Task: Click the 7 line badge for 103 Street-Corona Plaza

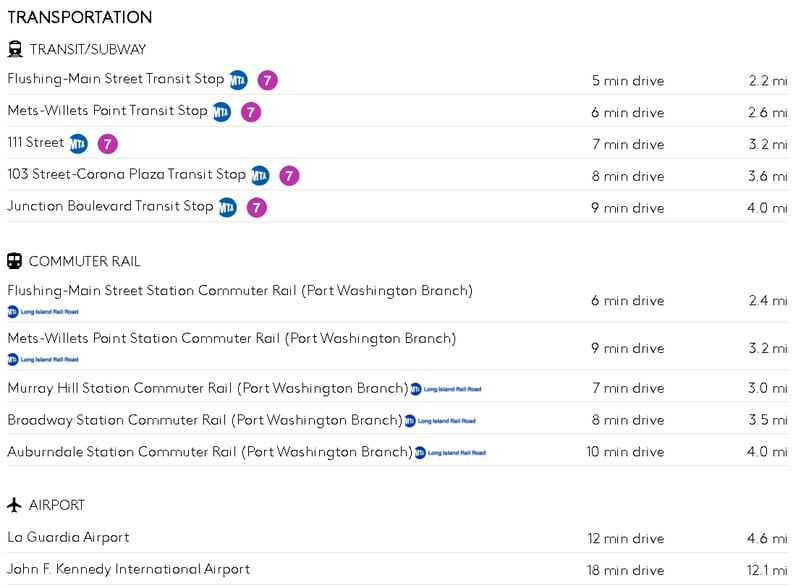Action: click(289, 176)
